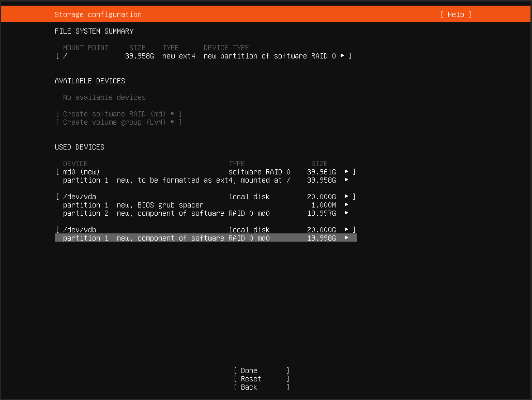Image resolution: width=532 pixels, height=400 pixels.
Task: Click arrow on highlighted 19.998G partition
Action: [x=346, y=238]
